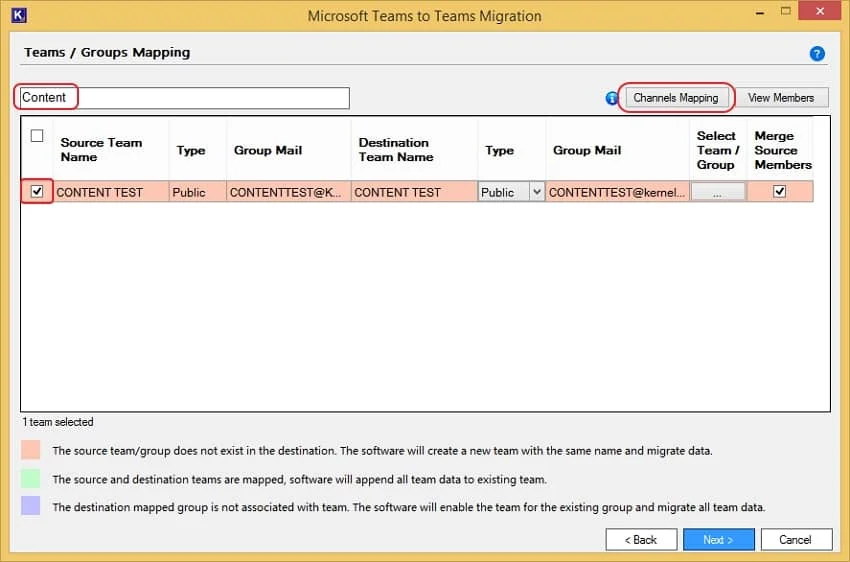Click the source Type cell showing Public
The image size is (850, 562).
tap(197, 192)
